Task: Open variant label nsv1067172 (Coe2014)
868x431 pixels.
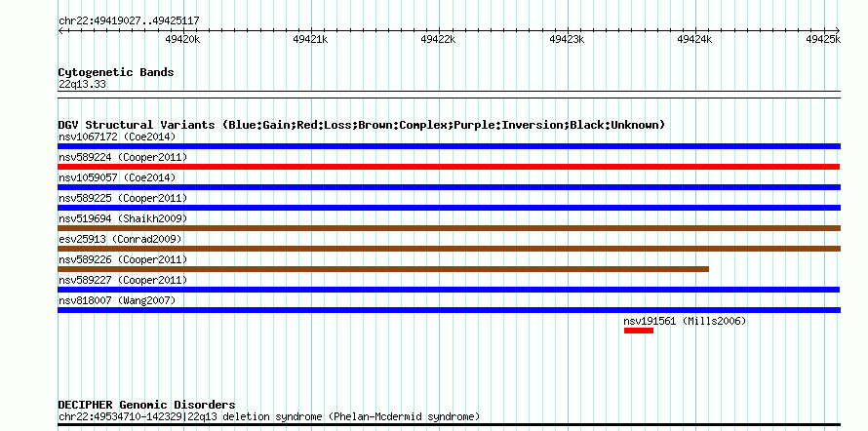Action: point(117,137)
